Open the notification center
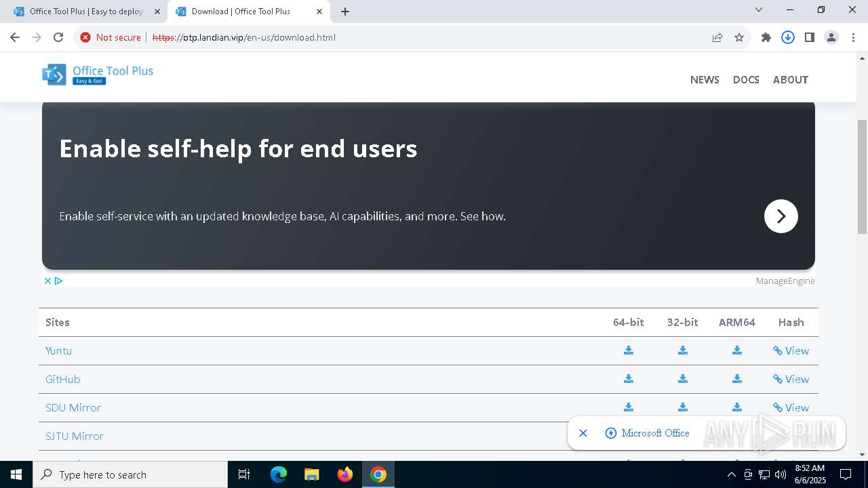 point(846,474)
